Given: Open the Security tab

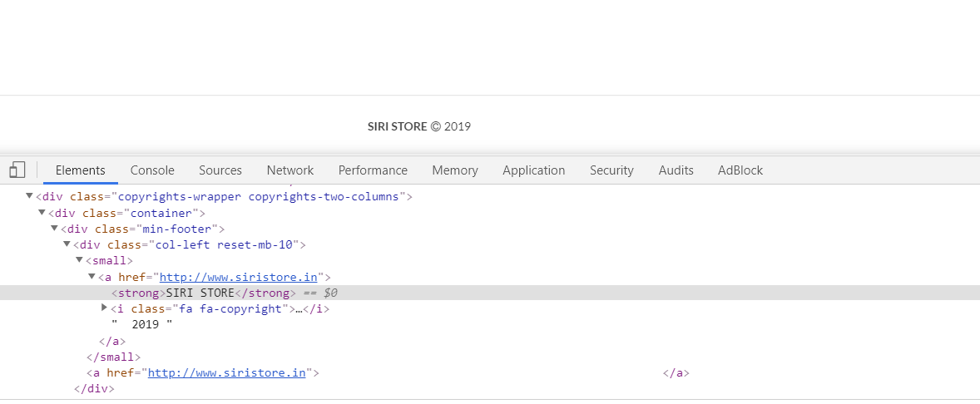Looking at the screenshot, I should 611,170.
